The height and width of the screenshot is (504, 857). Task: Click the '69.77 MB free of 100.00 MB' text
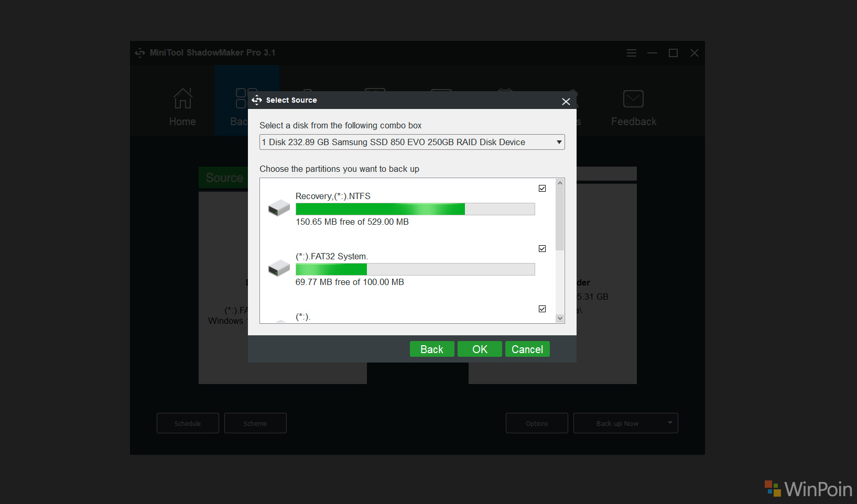(350, 282)
